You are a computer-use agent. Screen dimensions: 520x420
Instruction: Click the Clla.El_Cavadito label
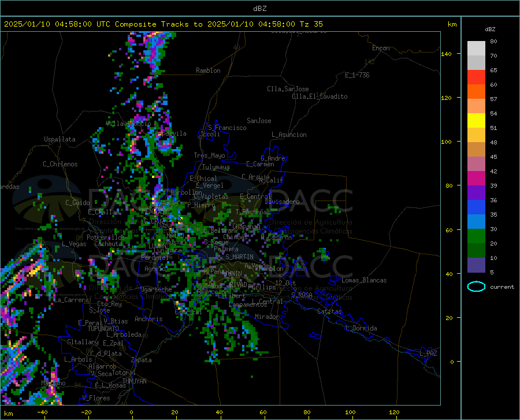coord(320,96)
